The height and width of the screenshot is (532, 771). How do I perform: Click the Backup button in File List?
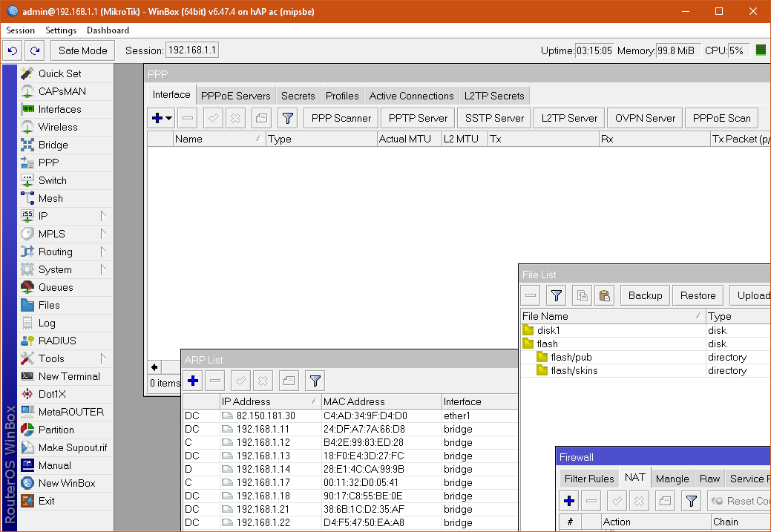645,295
